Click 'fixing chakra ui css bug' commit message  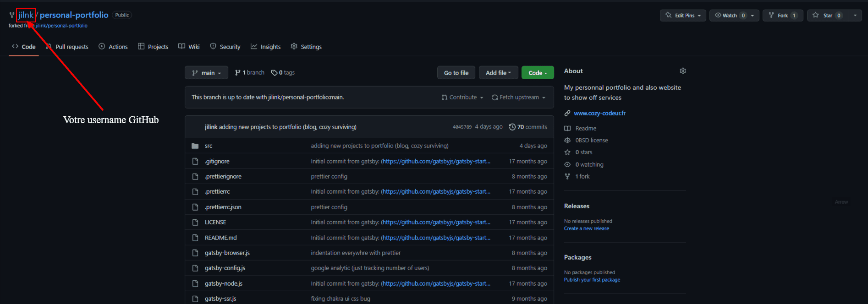click(x=340, y=299)
